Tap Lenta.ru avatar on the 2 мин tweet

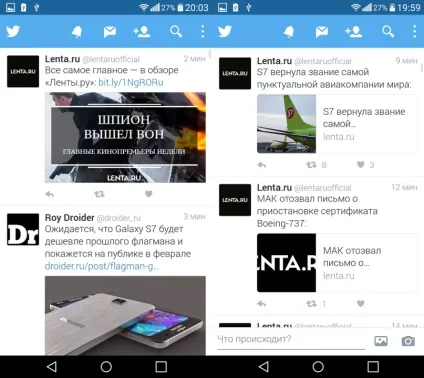23,71
